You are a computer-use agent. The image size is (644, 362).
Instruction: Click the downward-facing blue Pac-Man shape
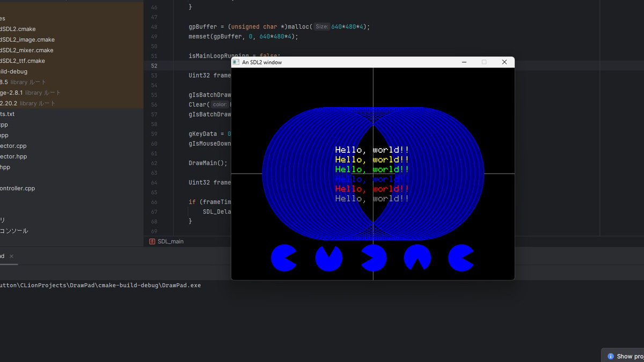[x=417, y=258]
